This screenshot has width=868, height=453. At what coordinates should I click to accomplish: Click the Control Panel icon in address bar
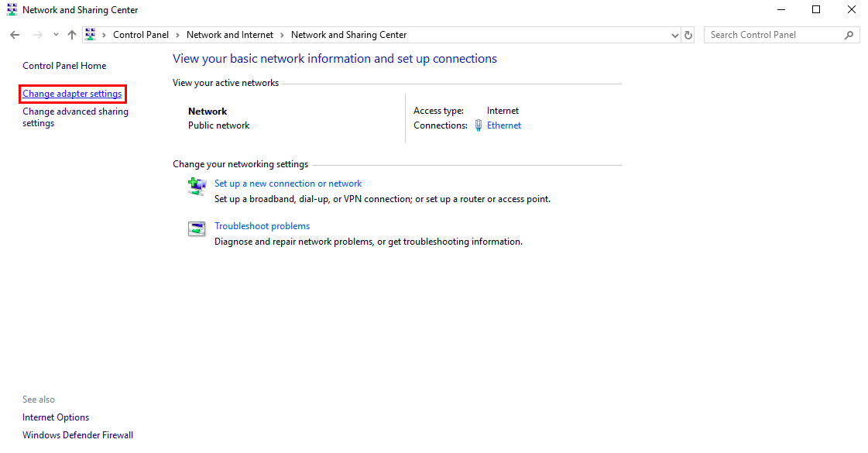(x=91, y=35)
